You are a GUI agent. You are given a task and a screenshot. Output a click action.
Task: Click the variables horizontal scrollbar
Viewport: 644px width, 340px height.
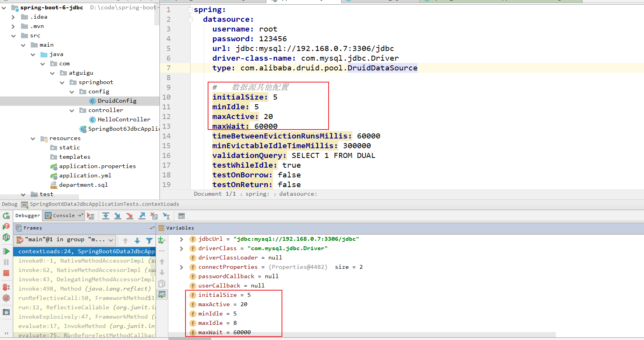(362, 335)
